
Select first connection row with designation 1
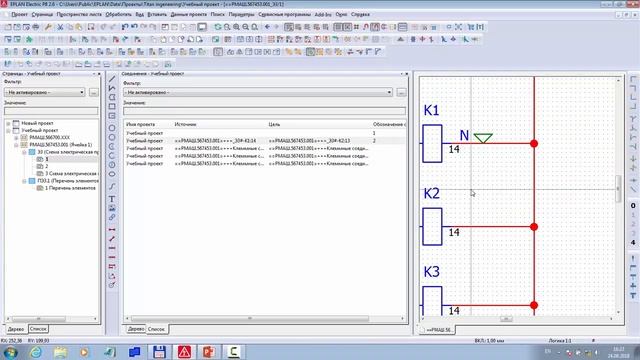click(264, 133)
